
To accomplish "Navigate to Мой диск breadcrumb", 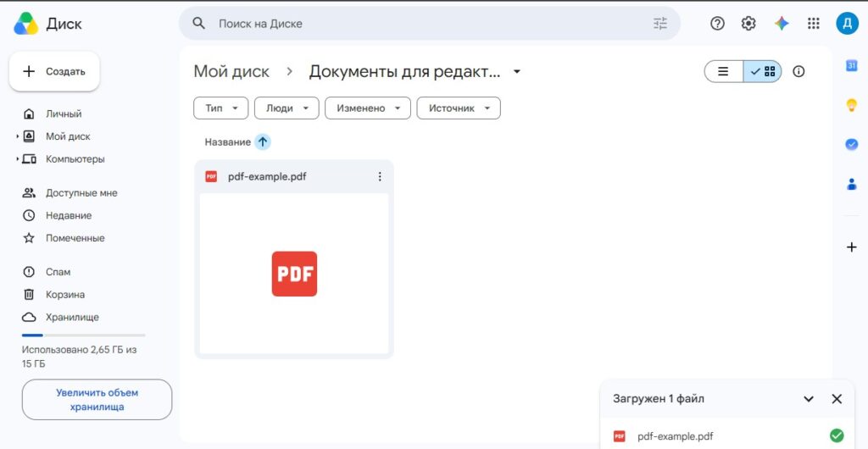I will pos(231,71).
